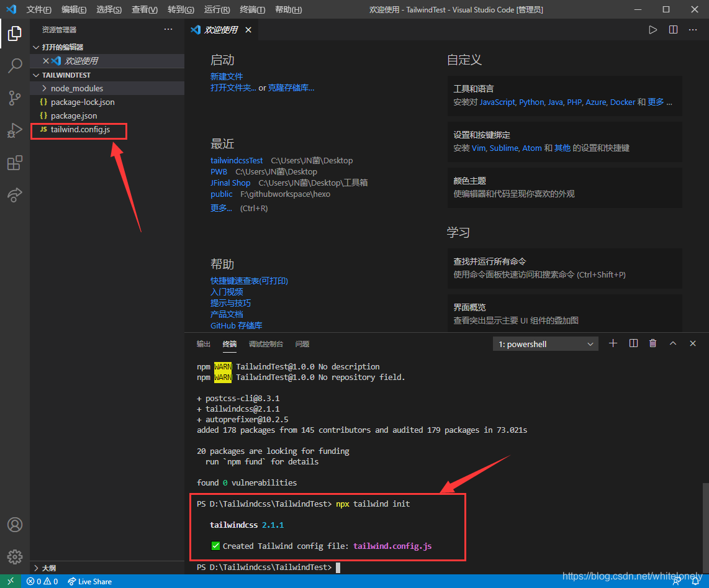Click the 查找并运行所有命令 card
This screenshot has width=709, height=588.
pyautogui.click(x=565, y=268)
